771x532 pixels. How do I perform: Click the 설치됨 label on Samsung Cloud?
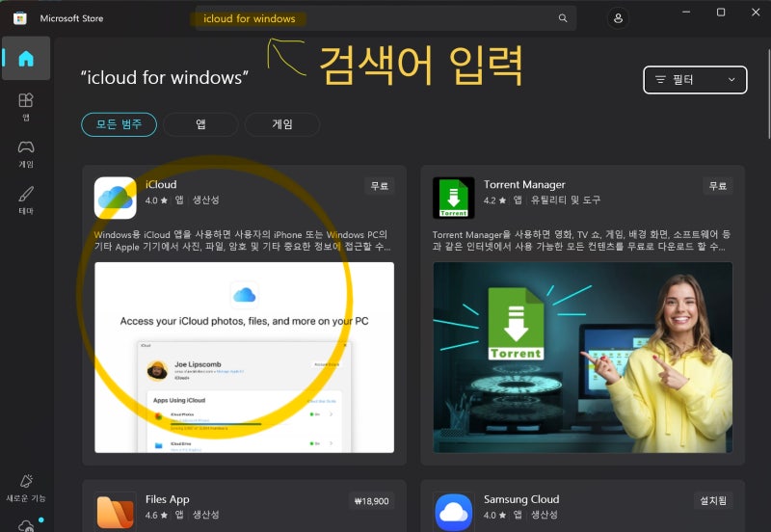[x=713, y=500]
